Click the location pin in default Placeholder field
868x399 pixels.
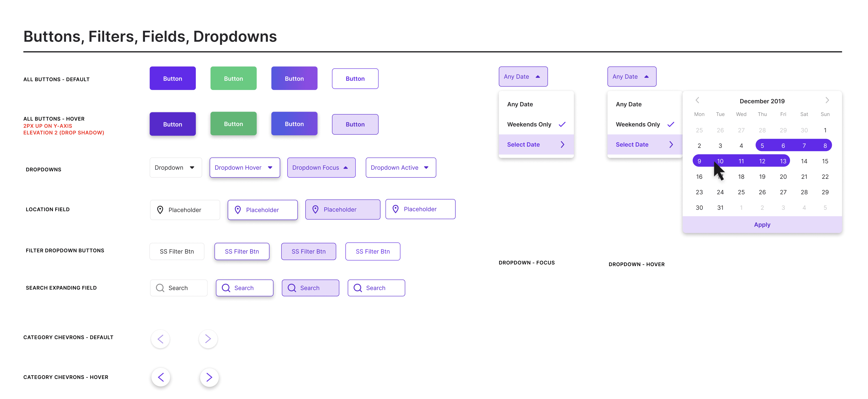160,210
